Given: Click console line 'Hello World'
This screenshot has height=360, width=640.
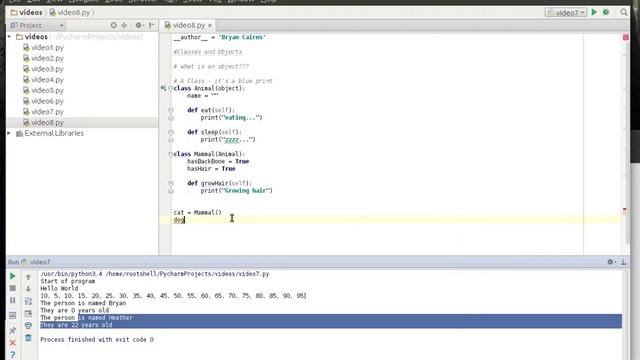Looking at the screenshot, I should [59, 289].
